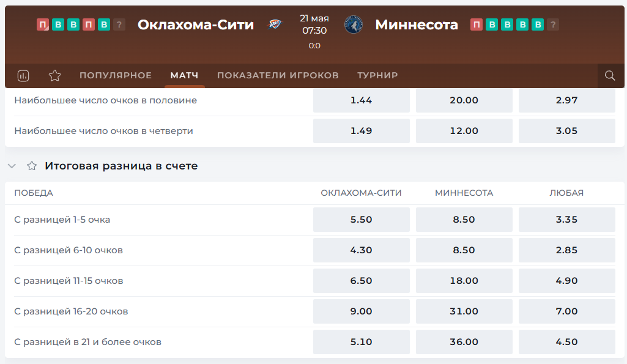
Task: Choose 12.00 in Наибольшее число очков в четверти
Action: point(464,131)
